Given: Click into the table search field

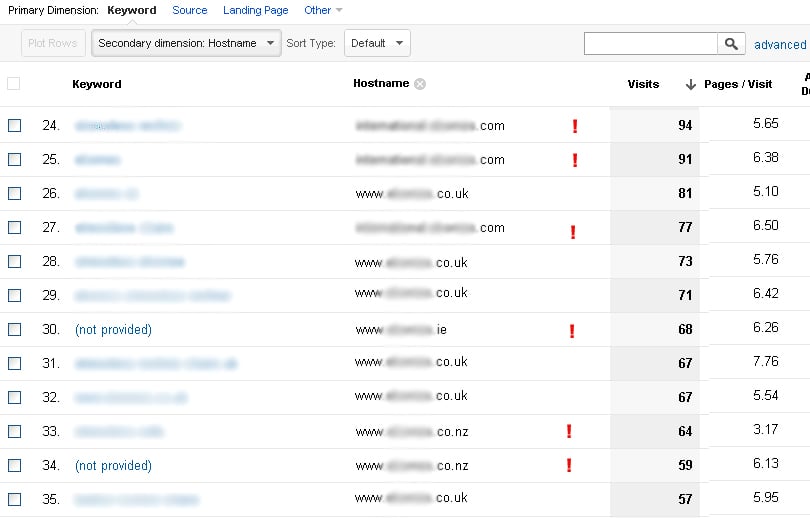Looking at the screenshot, I should tap(651, 44).
